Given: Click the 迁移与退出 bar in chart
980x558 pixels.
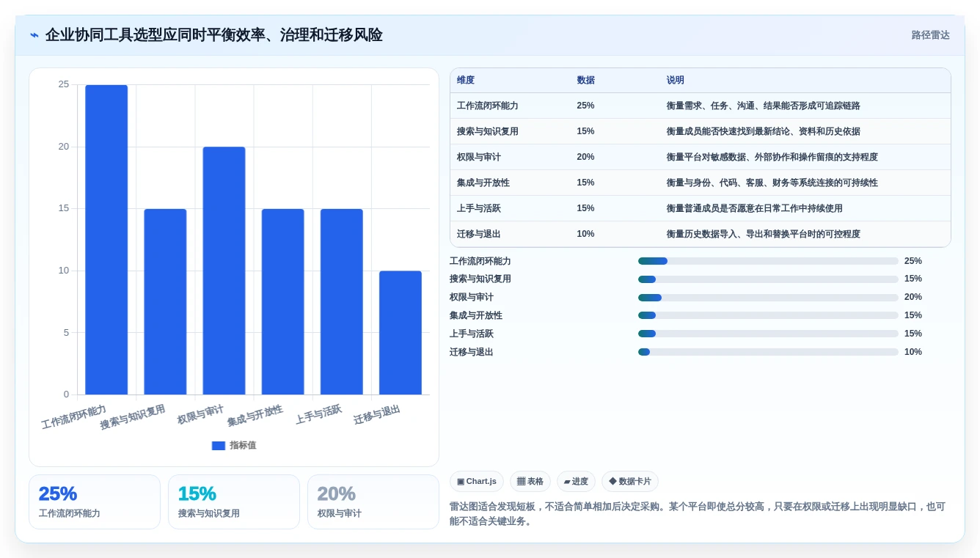Looking at the screenshot, I should (x=401, y=333).
